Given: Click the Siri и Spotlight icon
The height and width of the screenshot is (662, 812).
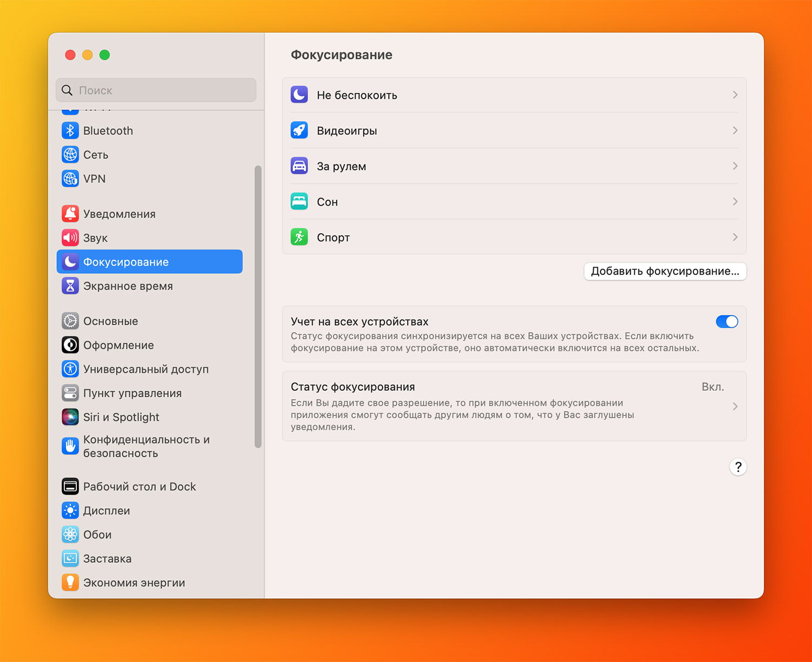Looking at the screenshot, I should [70, 417].
